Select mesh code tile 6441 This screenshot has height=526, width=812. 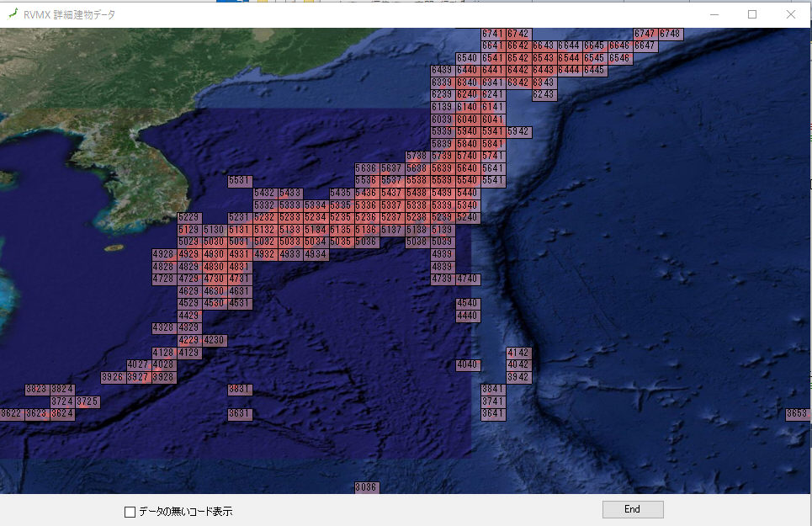pos(493,70)
